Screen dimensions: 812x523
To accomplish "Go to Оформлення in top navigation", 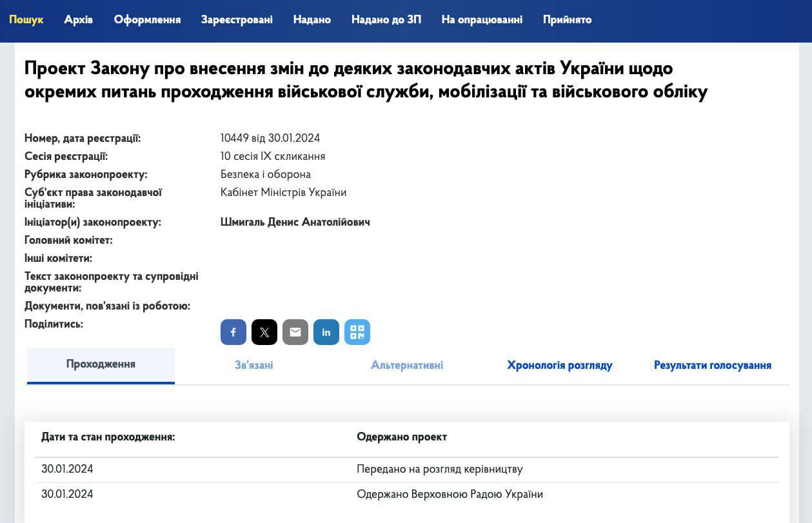I will click(x=147, y=19).
